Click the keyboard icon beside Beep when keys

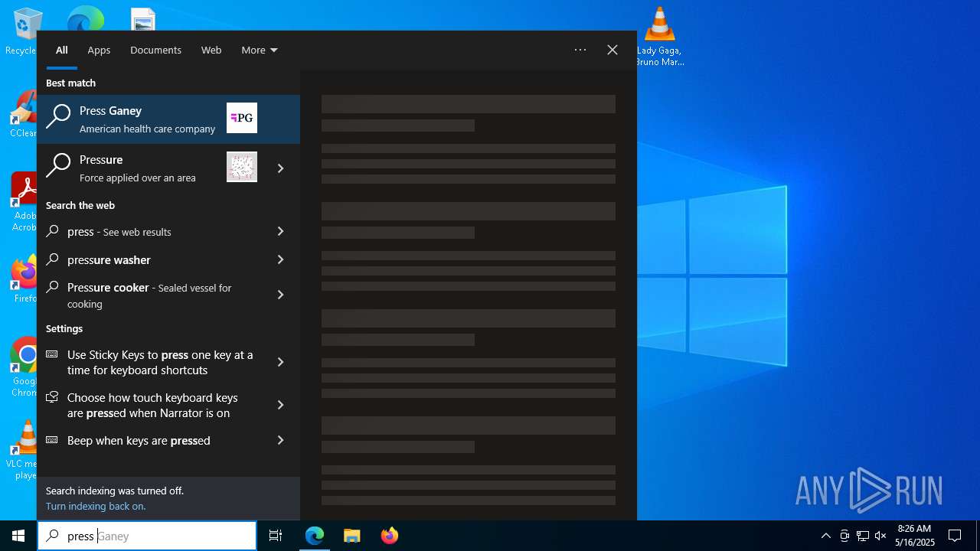pos(52,440)
